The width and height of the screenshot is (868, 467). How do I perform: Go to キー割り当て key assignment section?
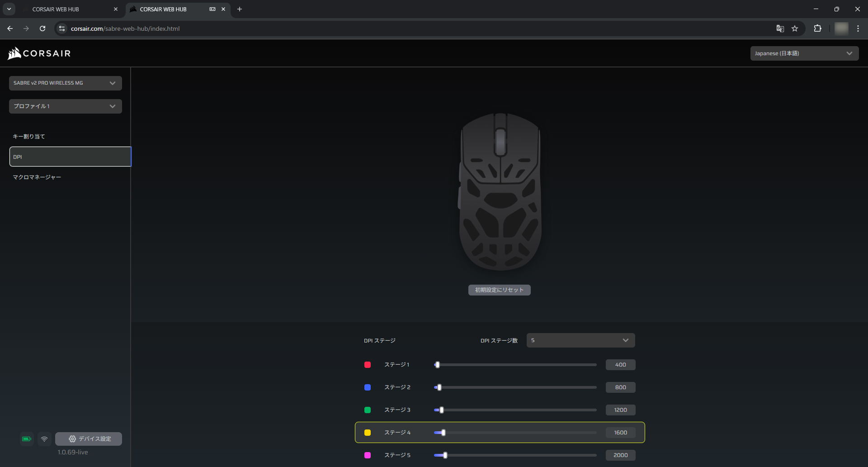click(29, 136)
